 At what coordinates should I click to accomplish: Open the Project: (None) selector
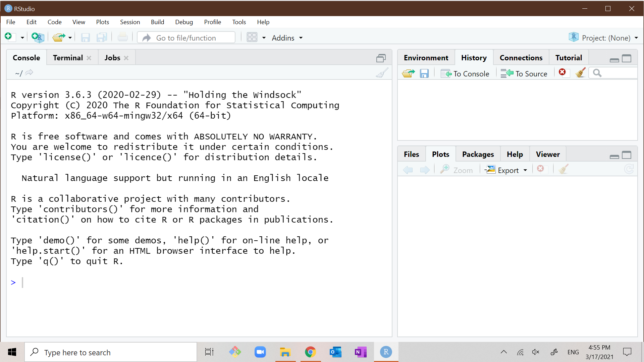coord(604,38)
